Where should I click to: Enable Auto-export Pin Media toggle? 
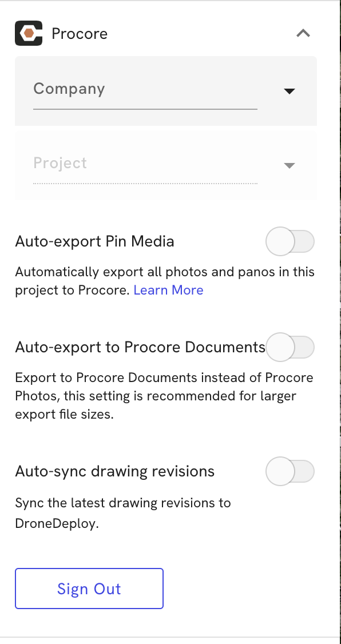(x=290, y=241)
